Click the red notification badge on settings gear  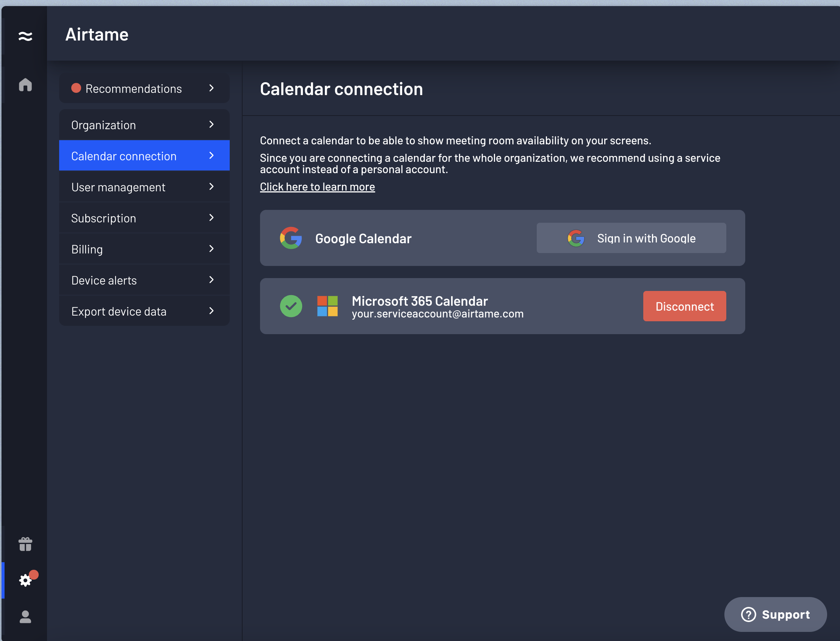click(x=34, y=575)
